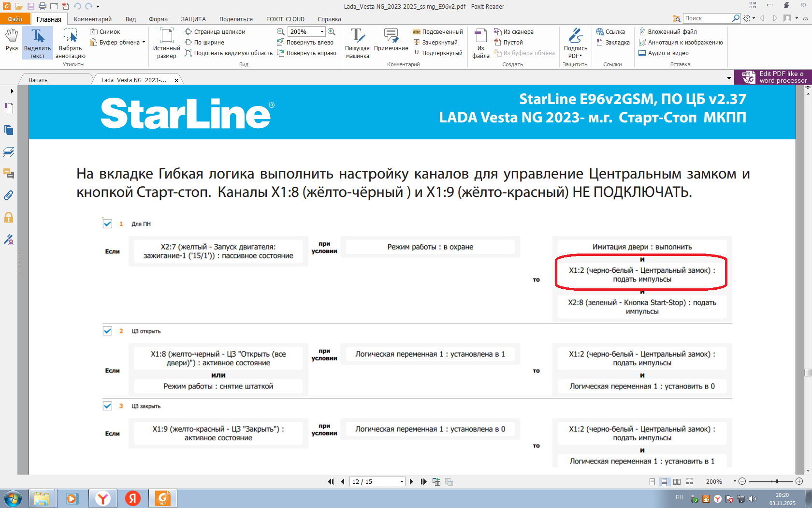This screenshot has height=508, width=812.
Task: Click the Закладка (Bookmark) button
Action: (x=613, y=43)
